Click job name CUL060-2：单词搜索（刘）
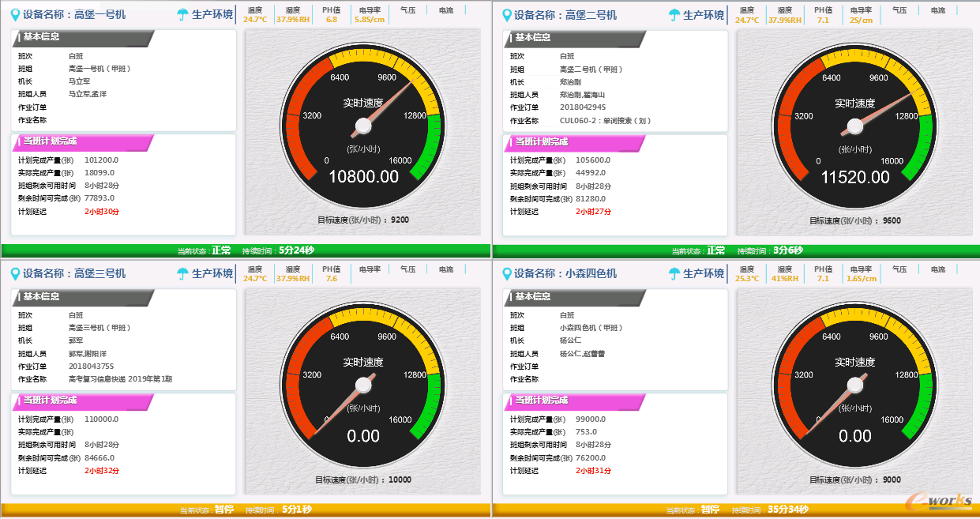 (606, 121)
